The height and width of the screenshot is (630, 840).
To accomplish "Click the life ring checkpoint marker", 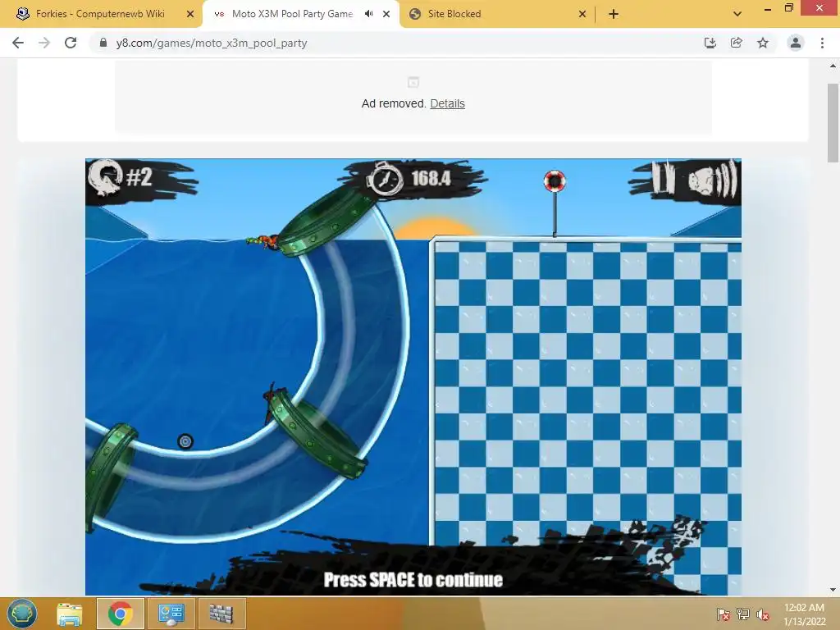I will 555,181.
